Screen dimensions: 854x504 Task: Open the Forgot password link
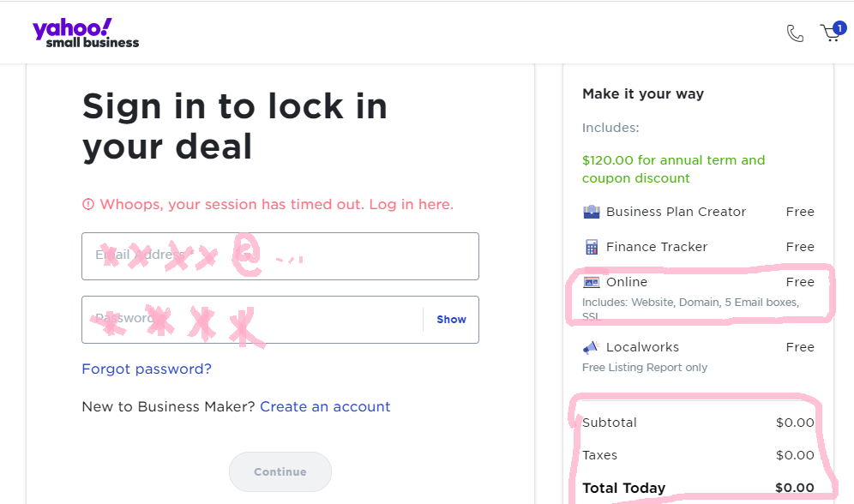(147, 369)
